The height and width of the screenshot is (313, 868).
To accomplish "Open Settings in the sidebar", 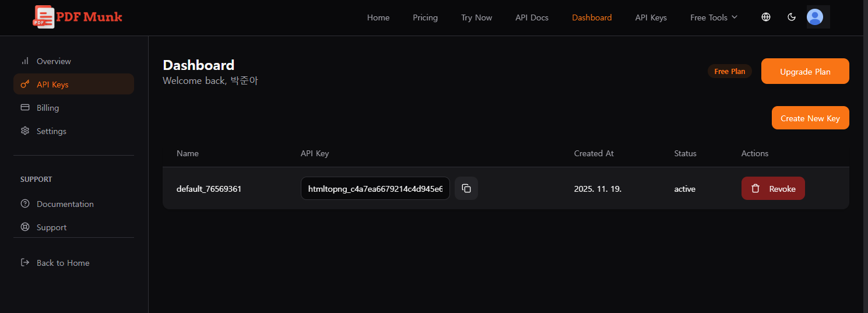I will click(51, 131).
